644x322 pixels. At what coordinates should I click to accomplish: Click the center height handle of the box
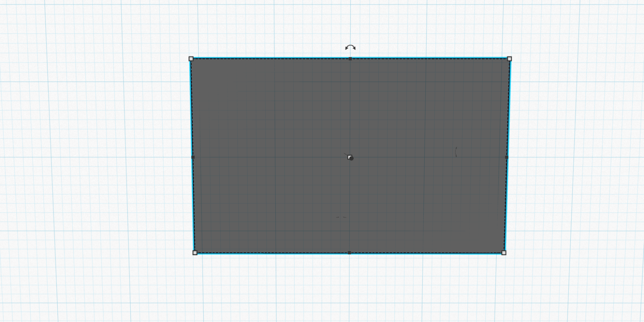point(349,157)
